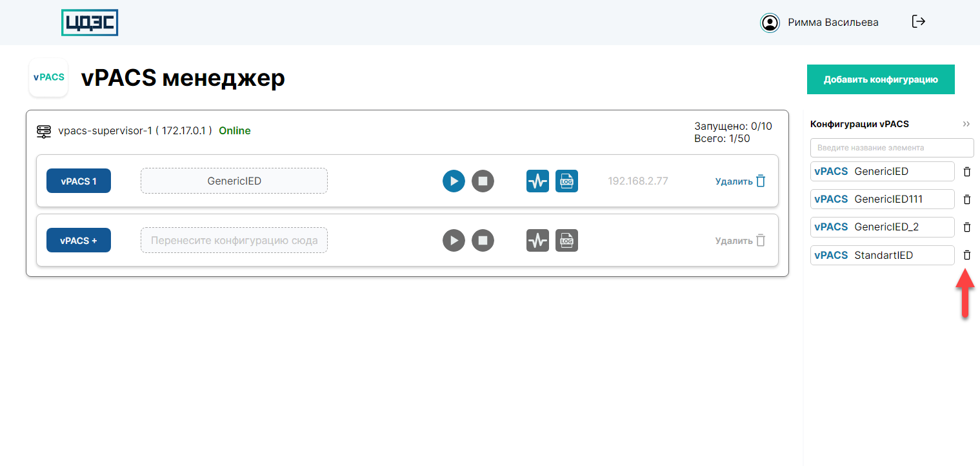Delete the GenericIED111 configuration
The image size is (980, 466).
point(966,199)
